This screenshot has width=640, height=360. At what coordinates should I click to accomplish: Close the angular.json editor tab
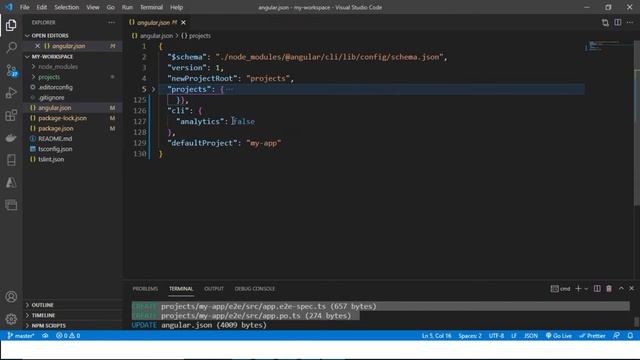coord(183,22)
